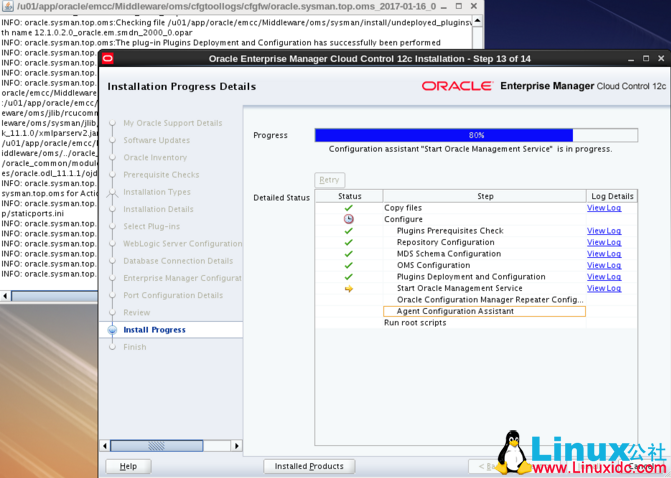Click the Install Progress step bullet icon
This screenshot has width=671, height=478.
(x=113, y=330)
